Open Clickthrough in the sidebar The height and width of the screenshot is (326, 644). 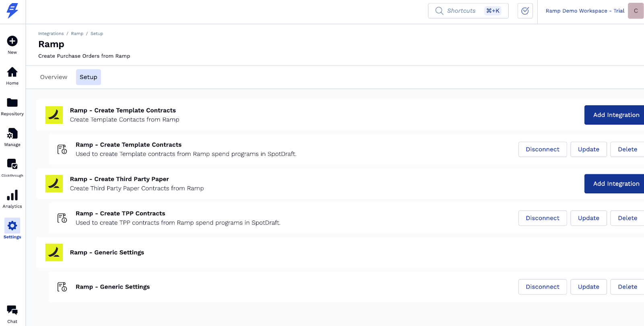click(x=12, y=164)
